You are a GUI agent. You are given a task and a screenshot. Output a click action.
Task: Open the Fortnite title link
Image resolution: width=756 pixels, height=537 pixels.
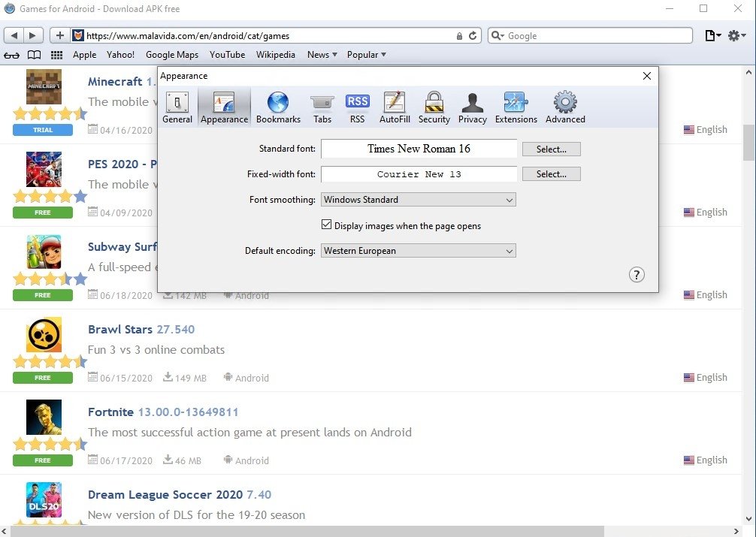pos(110,412)
